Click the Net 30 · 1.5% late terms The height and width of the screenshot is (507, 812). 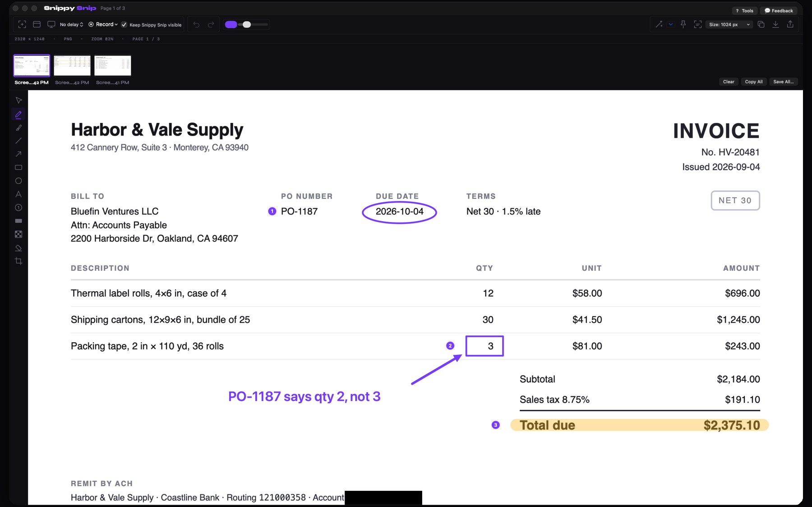point(503,211)
